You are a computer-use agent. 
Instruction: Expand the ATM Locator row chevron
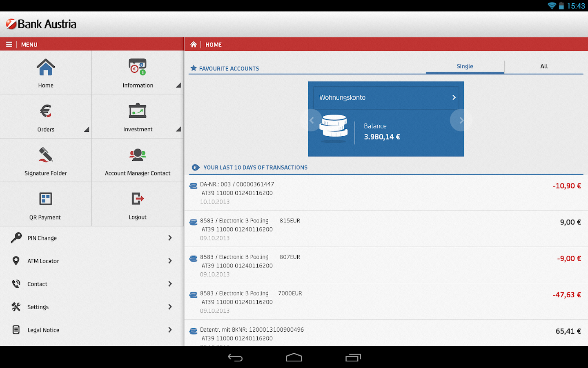pos(170,261)
